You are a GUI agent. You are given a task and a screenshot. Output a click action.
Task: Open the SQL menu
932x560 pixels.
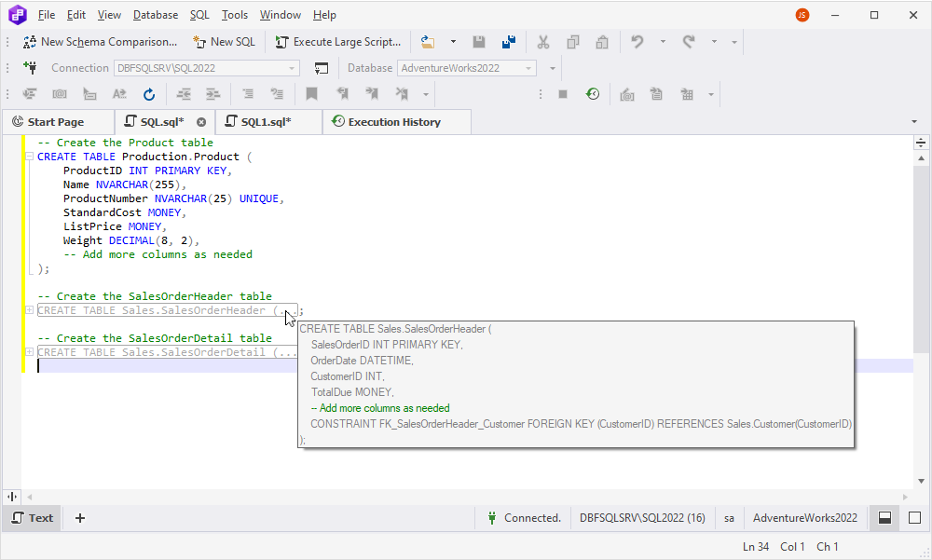(199, 15)
